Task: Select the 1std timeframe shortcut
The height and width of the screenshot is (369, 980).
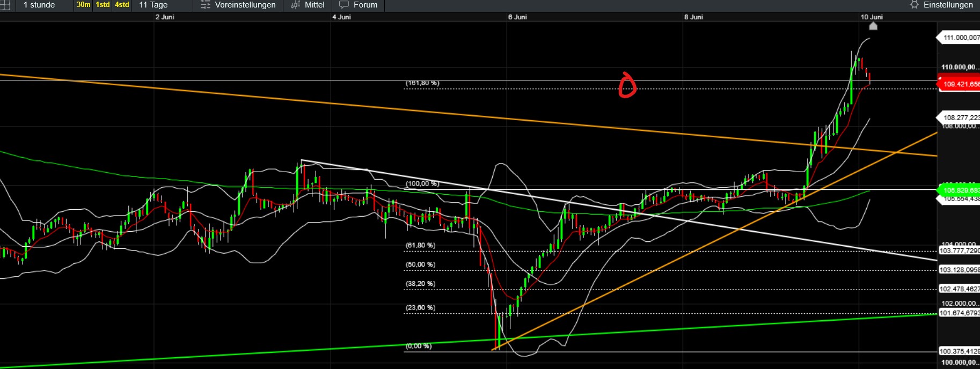Action: click(103, 5)
